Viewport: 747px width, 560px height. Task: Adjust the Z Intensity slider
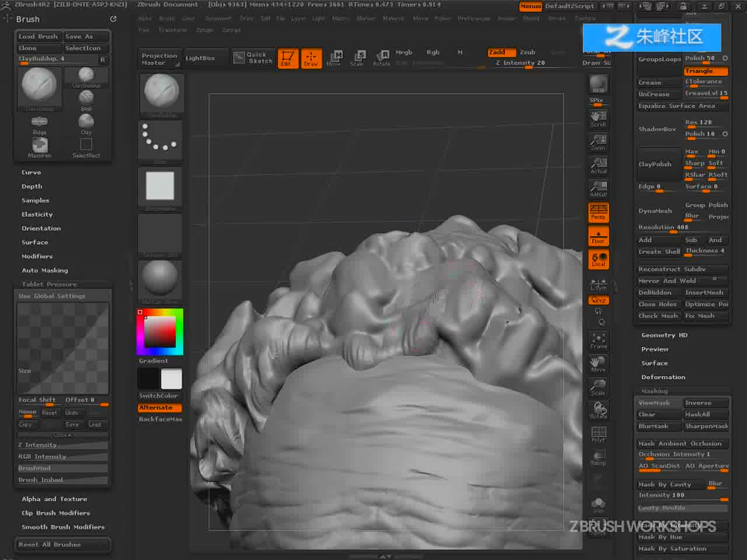(520, 63)
